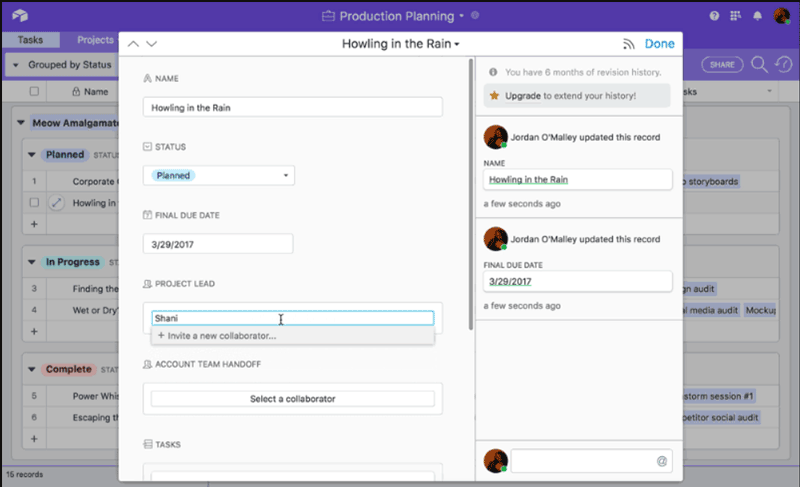Click Select a collaborator button
The width and height of the screenshot is (800, 487).
pyautogui.click(x=292, y=399)
